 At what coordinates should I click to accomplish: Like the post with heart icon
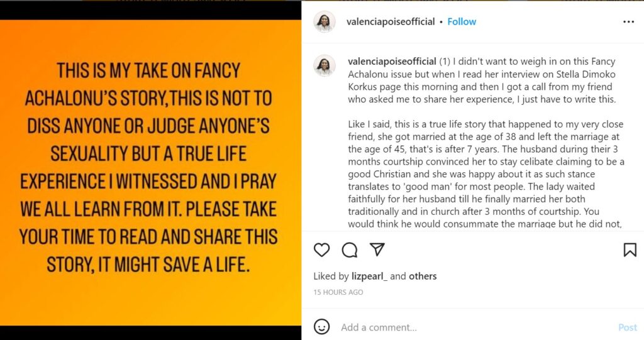[x=321, y=250]
